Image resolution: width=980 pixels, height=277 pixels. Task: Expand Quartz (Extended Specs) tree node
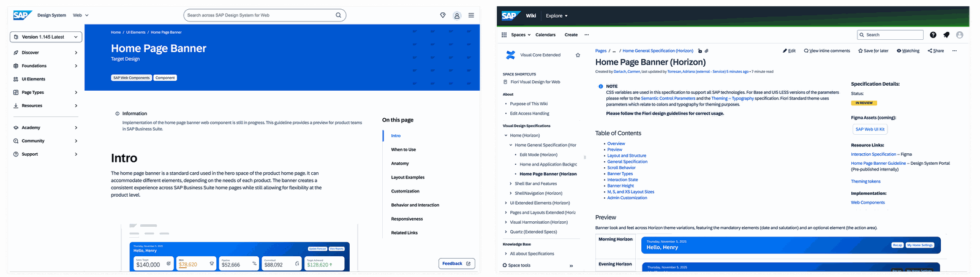pos(506,232)
